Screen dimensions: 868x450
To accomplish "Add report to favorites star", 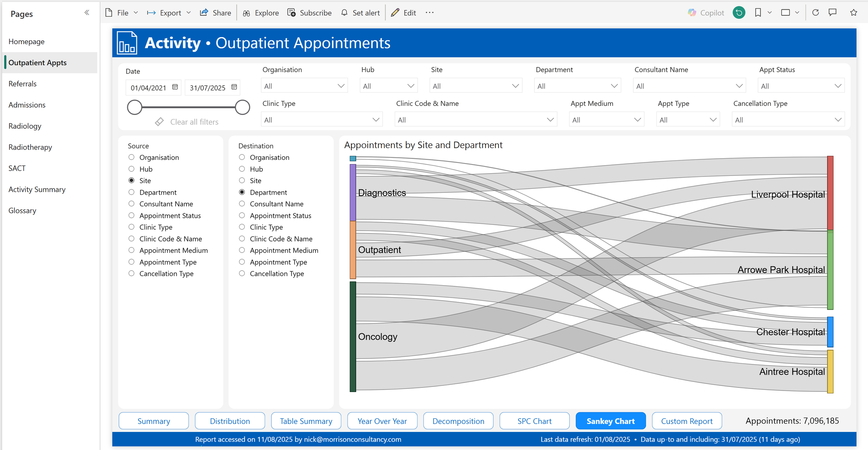I will [853, 13].
